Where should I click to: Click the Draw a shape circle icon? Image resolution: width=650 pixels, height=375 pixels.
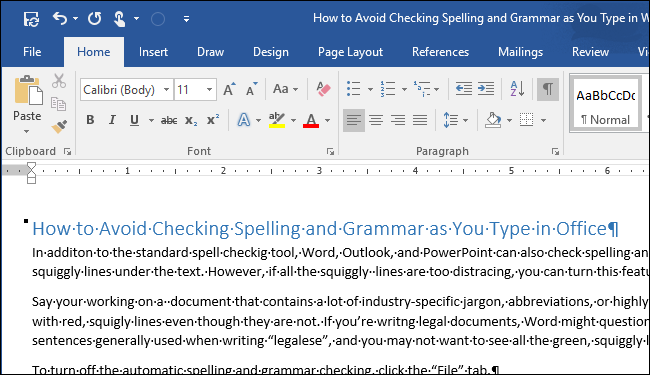(x=158, y=19)
